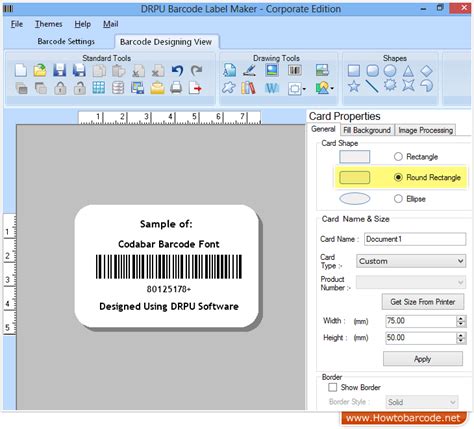This screenshot has width=474, height=429.
Task: Click the Get Size From Printer button
Action: (x=423, y=302)
